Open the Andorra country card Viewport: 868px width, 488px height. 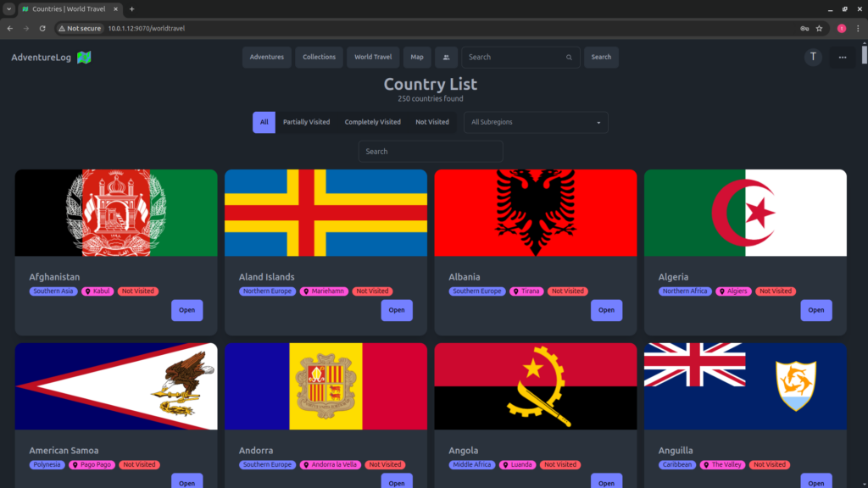[397, 482]
